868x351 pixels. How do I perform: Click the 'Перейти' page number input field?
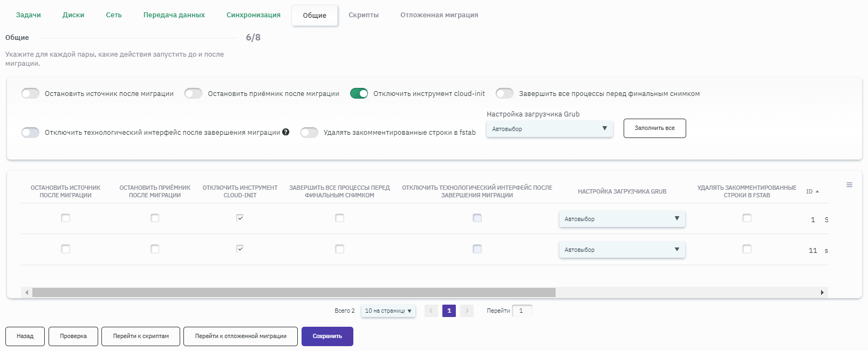click(522, 311)
